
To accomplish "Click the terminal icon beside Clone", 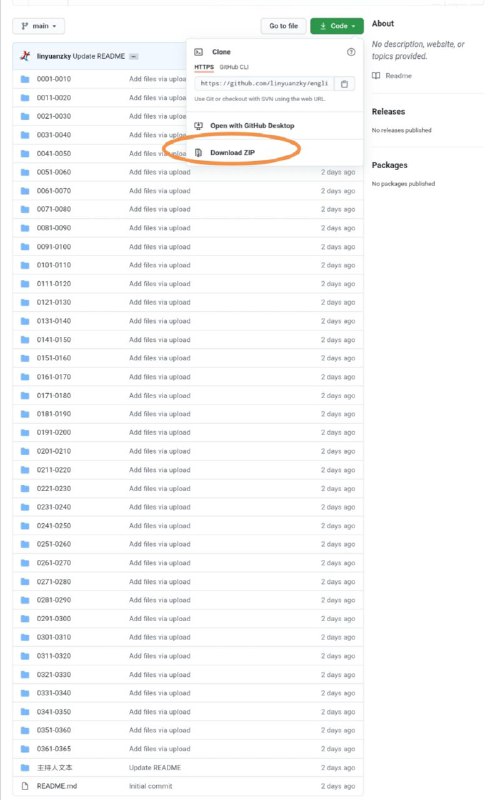I will coord(199,52).
